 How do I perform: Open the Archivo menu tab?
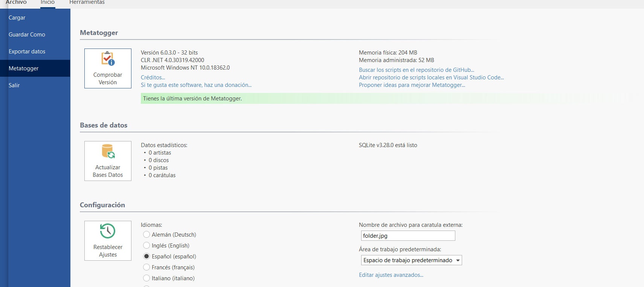click(16, 2)
